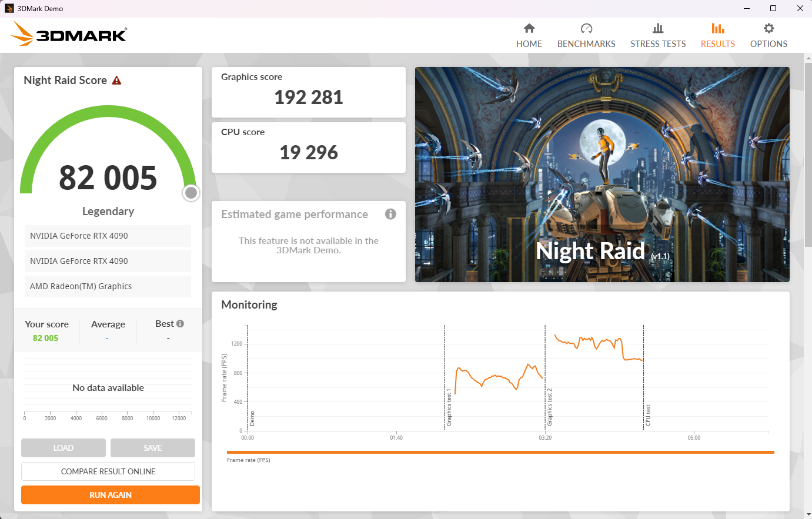Click the Home house icon
The image size is (812, 519).
[529, 28]
